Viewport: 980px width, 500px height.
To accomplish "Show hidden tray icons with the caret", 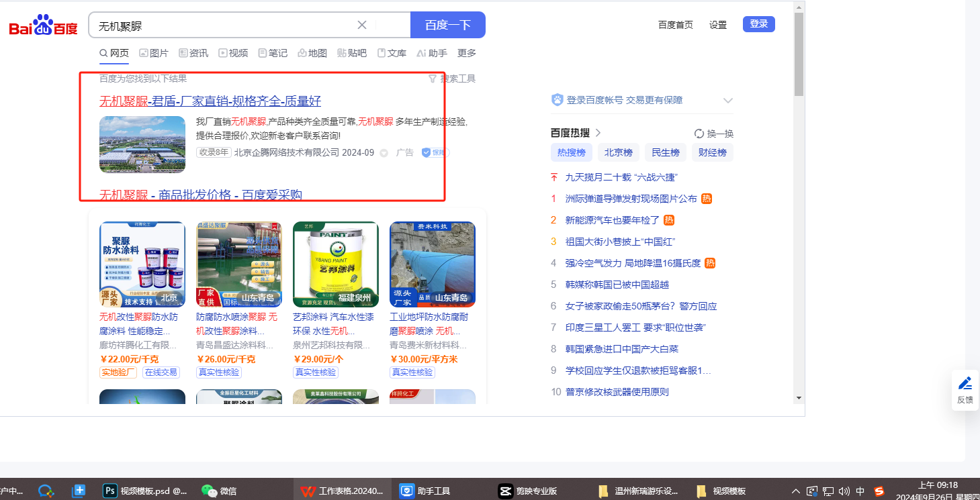I will [796, 491].
